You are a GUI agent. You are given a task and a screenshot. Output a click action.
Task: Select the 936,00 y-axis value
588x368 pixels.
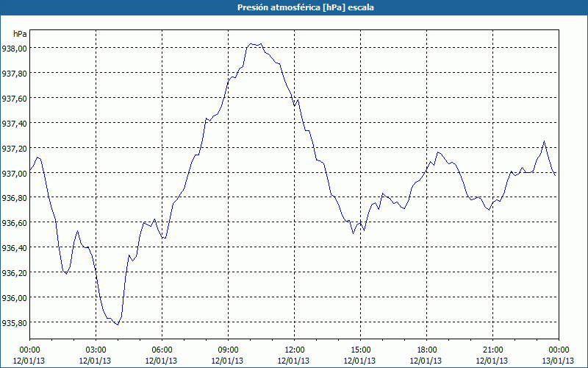click(14, 297)
